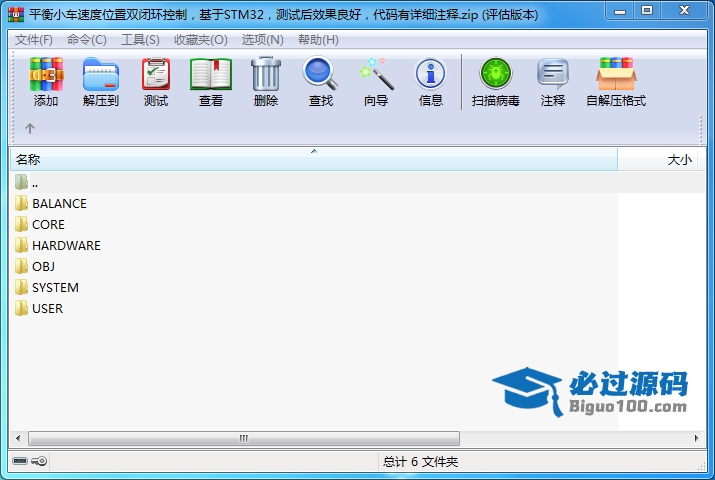Click the Delete (删除) trash icon
The height and width of the screenshot is (480, 715).
click(265, 75)
